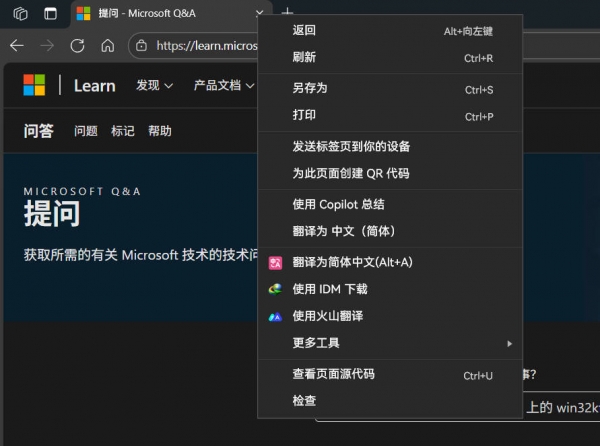600x446 pixels.
Task: Expand the 产品文档 dropdown menu
Action: [223, 86]
